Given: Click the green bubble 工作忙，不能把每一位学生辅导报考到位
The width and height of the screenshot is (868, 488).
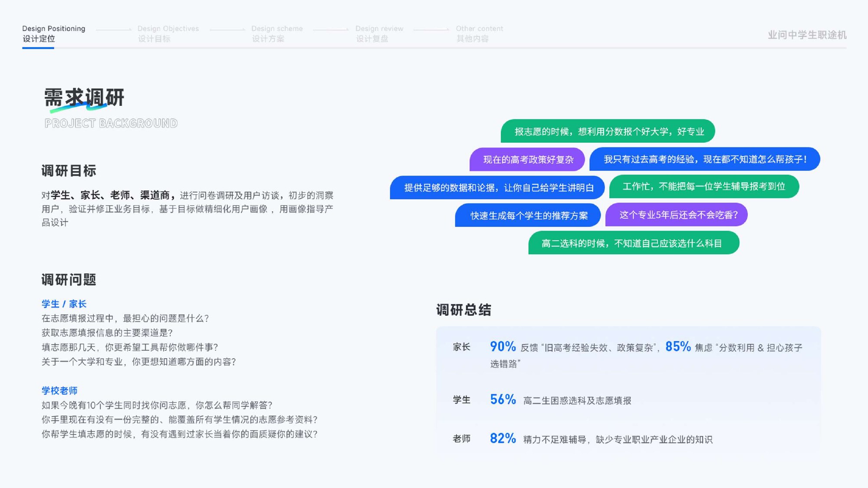Looking at the screenshot, I should [x=704, y=187].
